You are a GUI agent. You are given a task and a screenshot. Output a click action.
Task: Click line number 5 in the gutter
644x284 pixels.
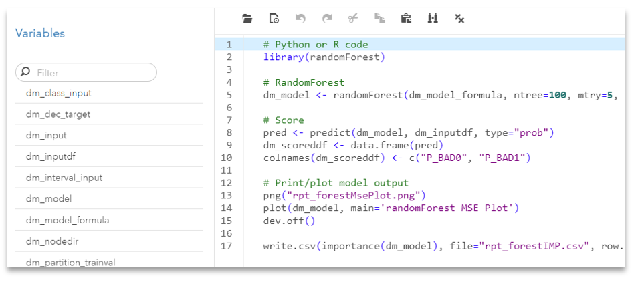point(229,95)
